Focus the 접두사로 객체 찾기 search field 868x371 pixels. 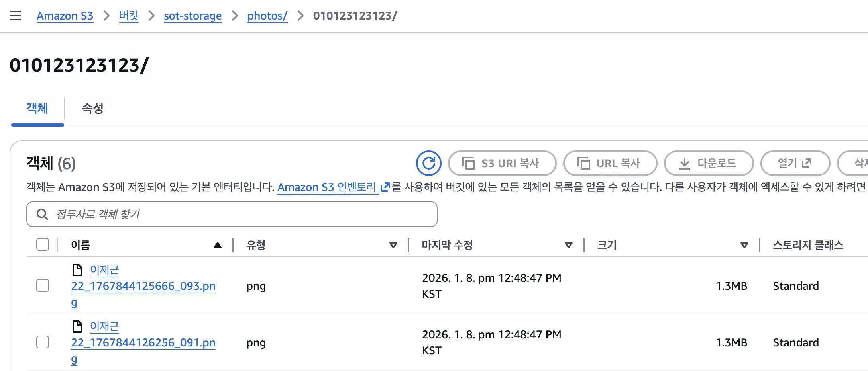coord(239,215)
